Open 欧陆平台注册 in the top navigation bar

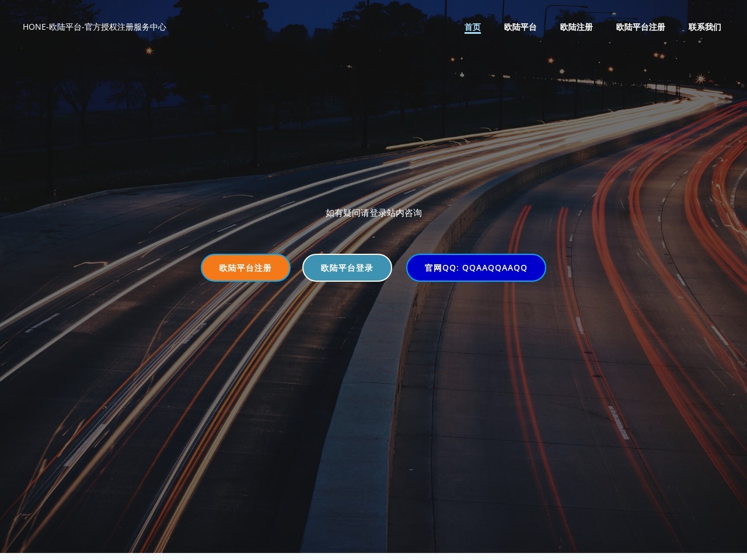coord(640,27)
